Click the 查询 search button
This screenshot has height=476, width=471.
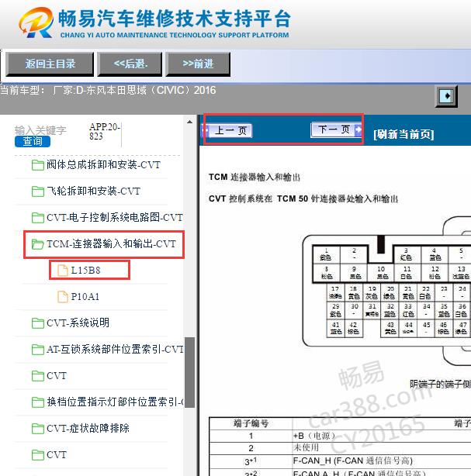(x=33, y=141)
